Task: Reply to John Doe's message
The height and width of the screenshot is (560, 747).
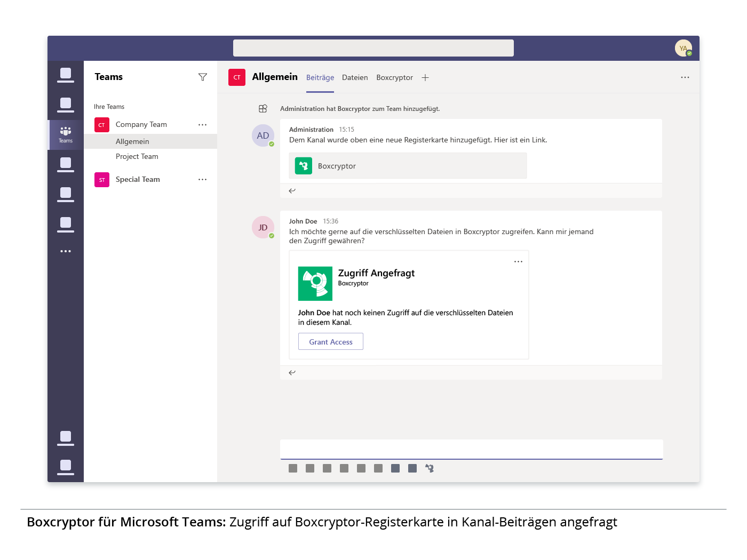Action: (292, 372)
